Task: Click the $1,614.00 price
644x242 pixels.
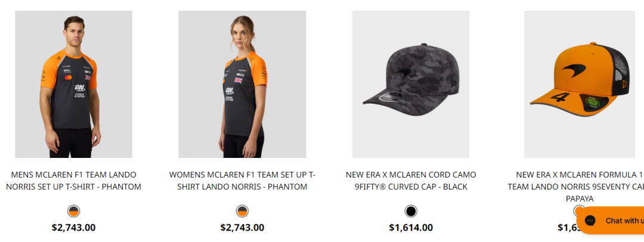Action: pos(411,228)
